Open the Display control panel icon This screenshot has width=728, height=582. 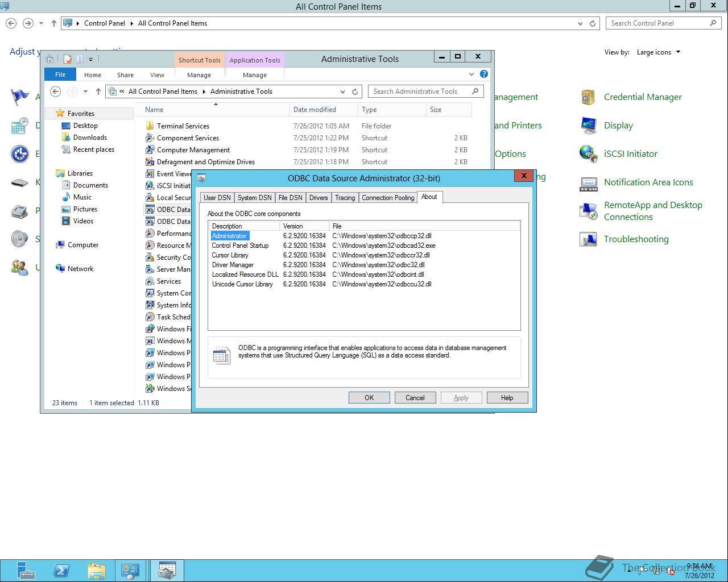coord(588,126)
